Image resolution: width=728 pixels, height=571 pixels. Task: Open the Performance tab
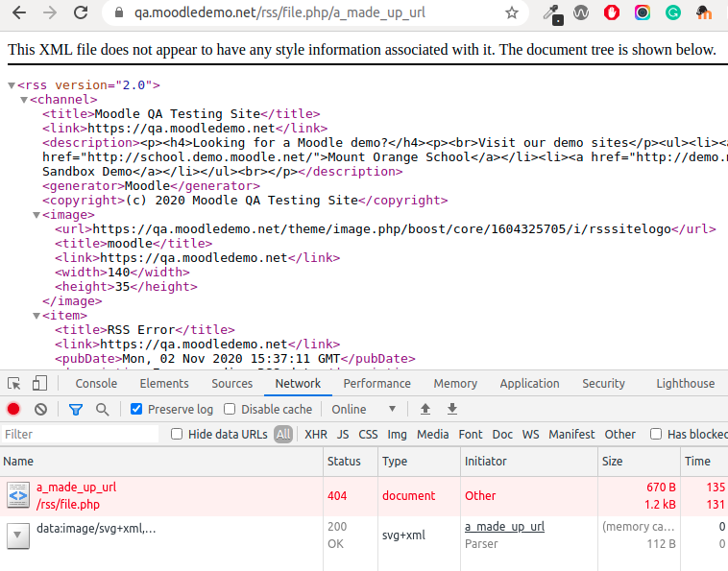pos(377,384)
